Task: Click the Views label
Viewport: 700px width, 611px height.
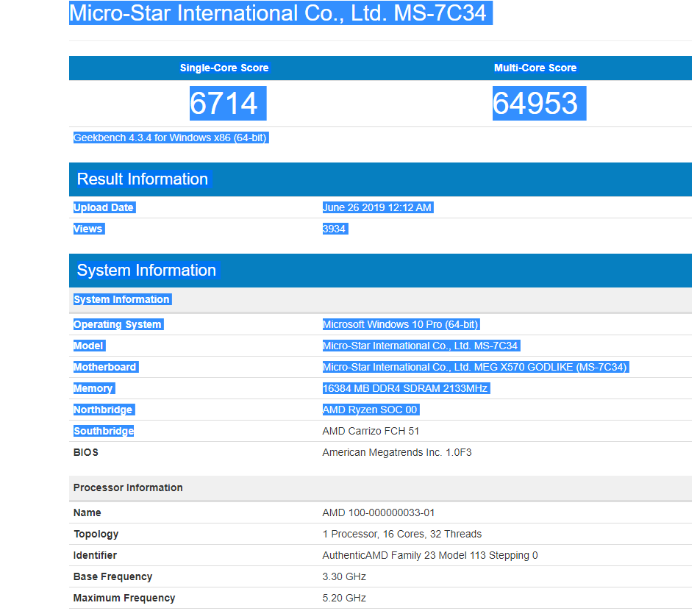Action: pos(88,229)
